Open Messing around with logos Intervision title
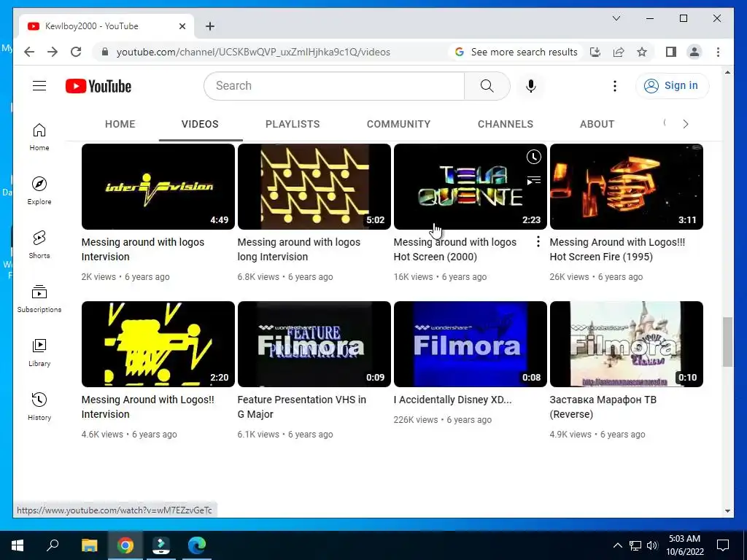This screenshot has width=747, height=560. point(143,249)
